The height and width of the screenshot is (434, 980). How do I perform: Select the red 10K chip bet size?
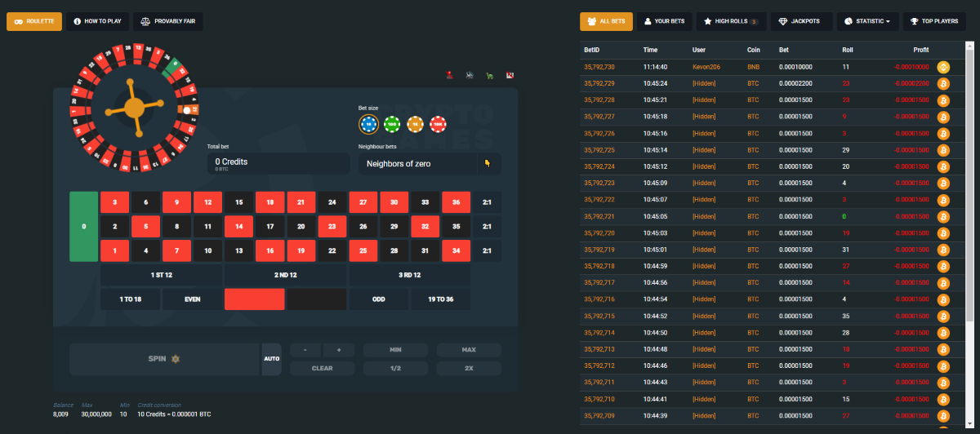(x=439, y=124)
